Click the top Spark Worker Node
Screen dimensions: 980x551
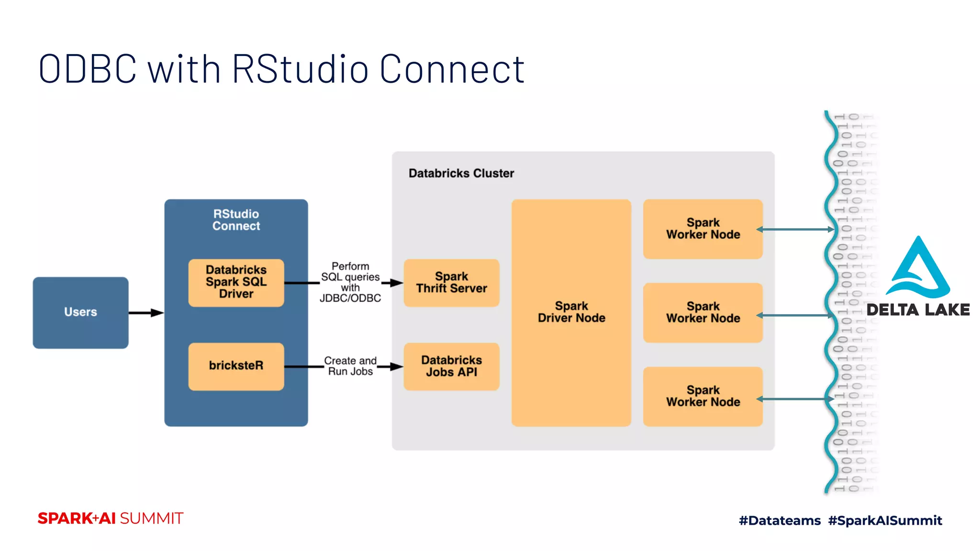pyautogui.click(x=702, y=229)
